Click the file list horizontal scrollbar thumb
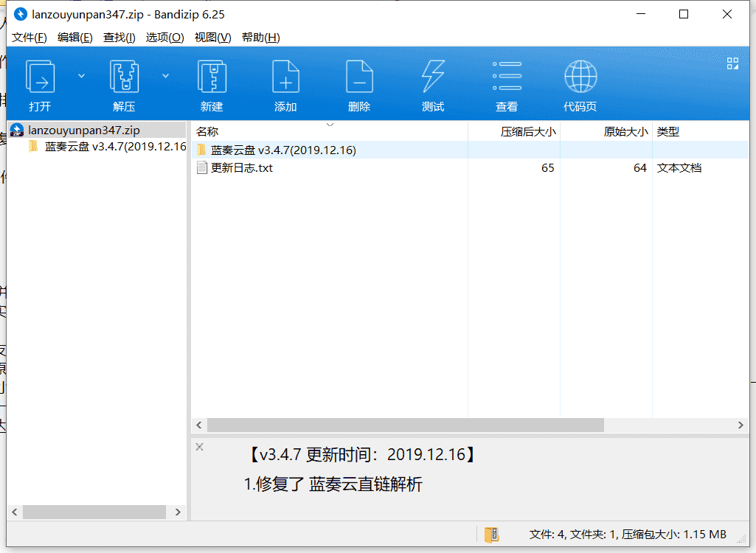Screen dimensions: 756x553 click(406, 425)
